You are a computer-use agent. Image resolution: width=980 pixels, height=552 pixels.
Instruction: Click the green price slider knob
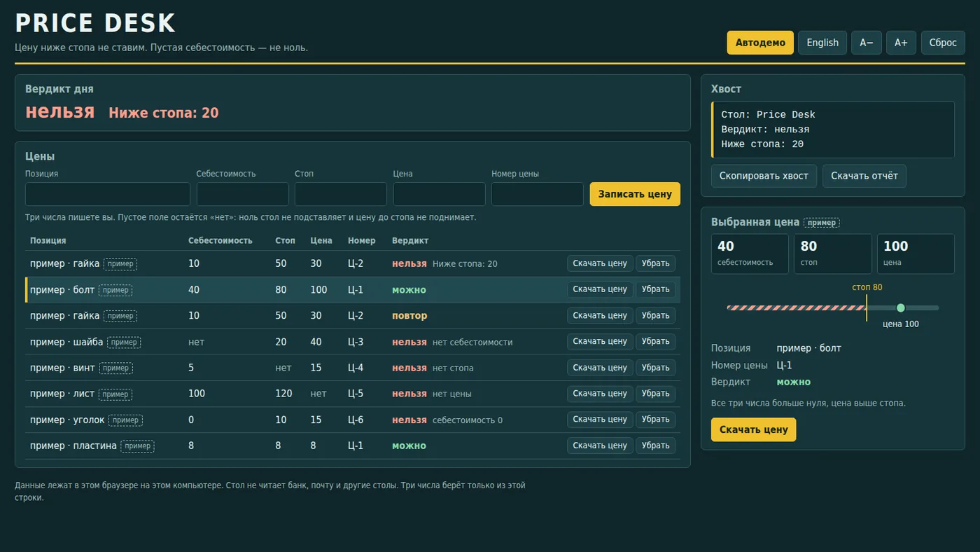[901, 308]
